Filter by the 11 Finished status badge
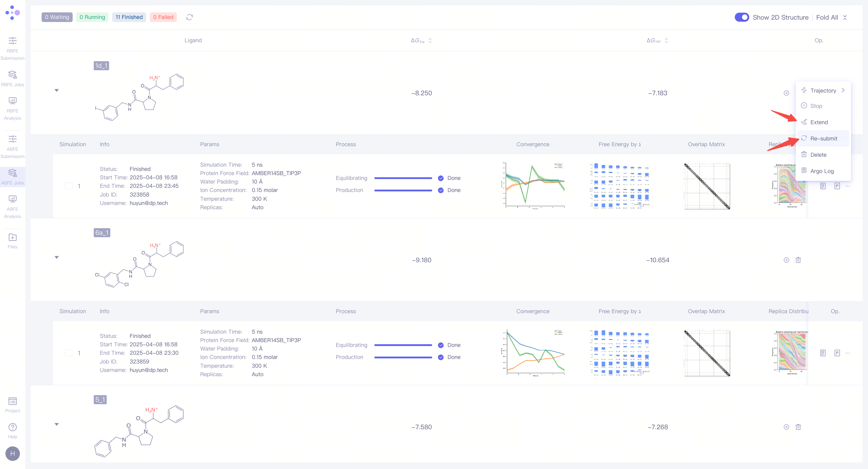The height and width of the screenshot is (469, 868). point(129,17)
